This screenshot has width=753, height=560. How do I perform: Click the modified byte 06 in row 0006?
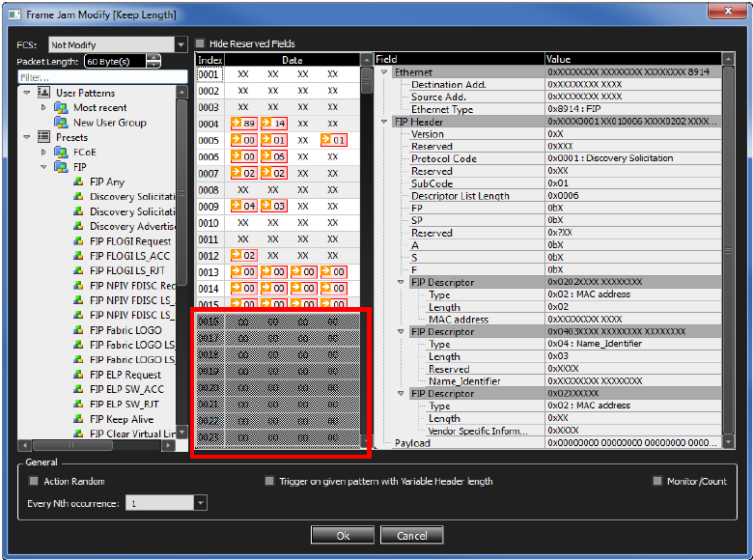click(274, 156)
